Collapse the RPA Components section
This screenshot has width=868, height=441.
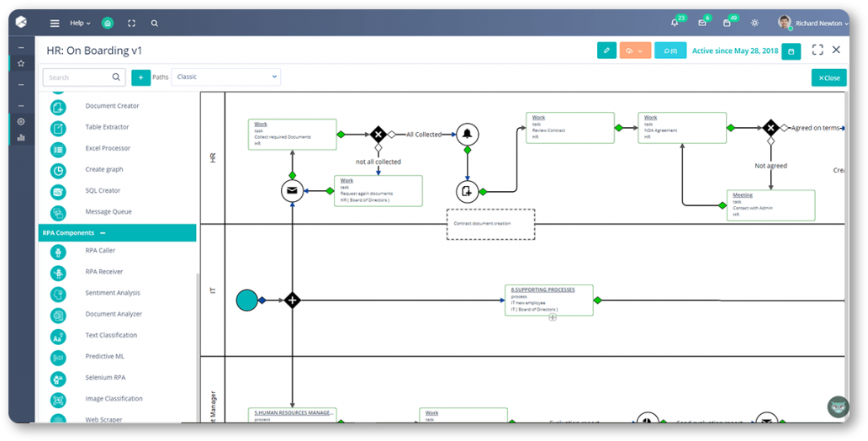point(103,233)
